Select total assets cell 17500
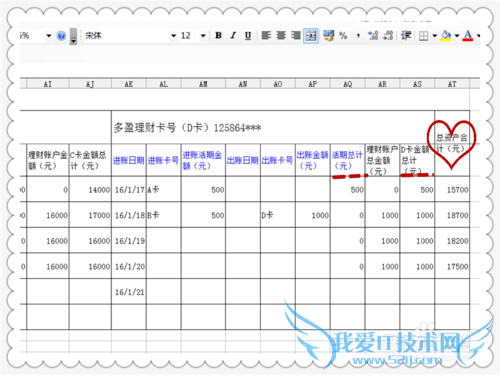This screenshot has height=375, width=500. click(x=452, y=266)
